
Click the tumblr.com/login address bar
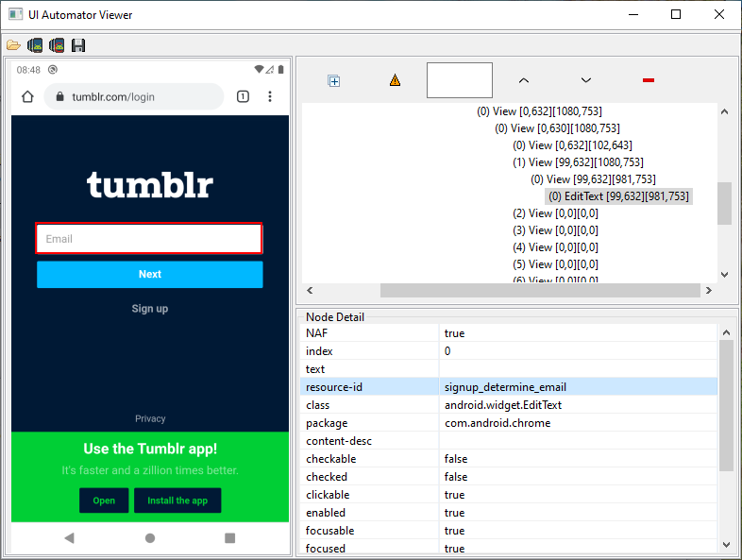133,96
